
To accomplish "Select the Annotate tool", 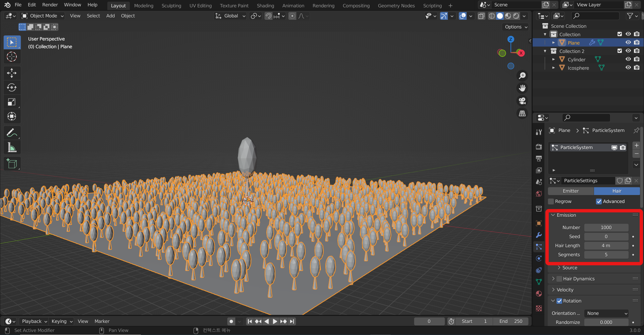I will (12, 133).
